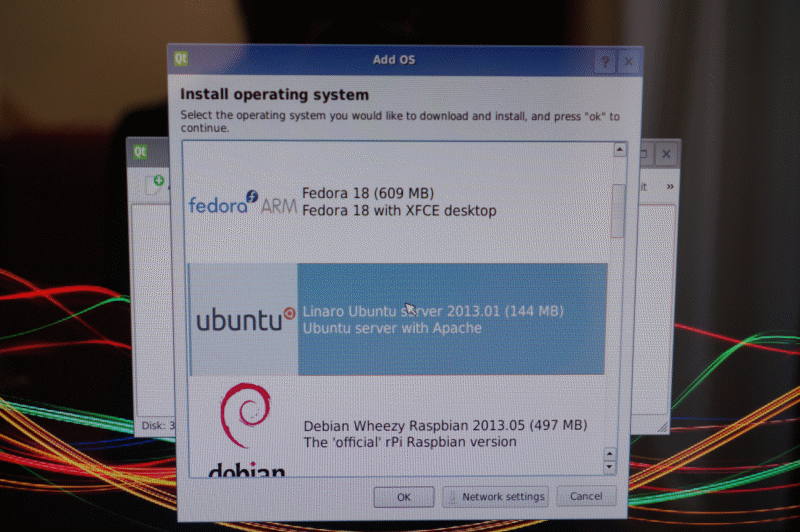Confirm selection with the OK button
800x532 pixels.
pyautogui.click(x=404, y=497)
